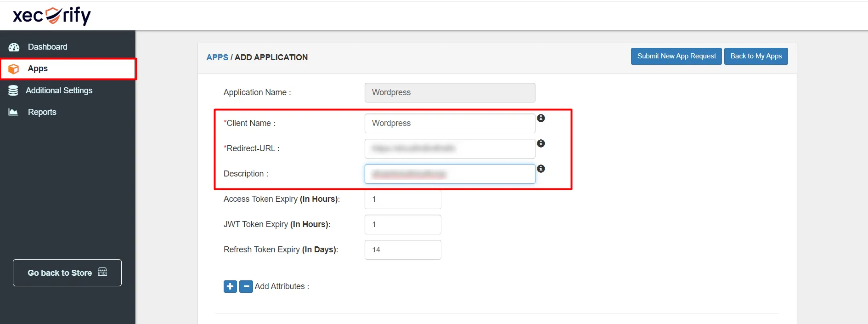Focus the Client Name input
Image resolution: width=868 pixels, height=324 pixels.
450,123
